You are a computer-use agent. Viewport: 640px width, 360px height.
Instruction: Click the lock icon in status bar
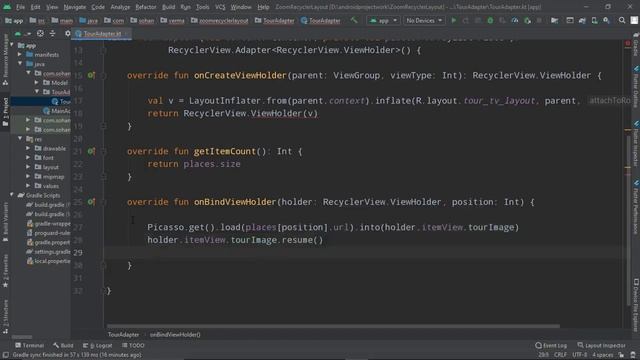pyautogui.click(x=621, y=355)
